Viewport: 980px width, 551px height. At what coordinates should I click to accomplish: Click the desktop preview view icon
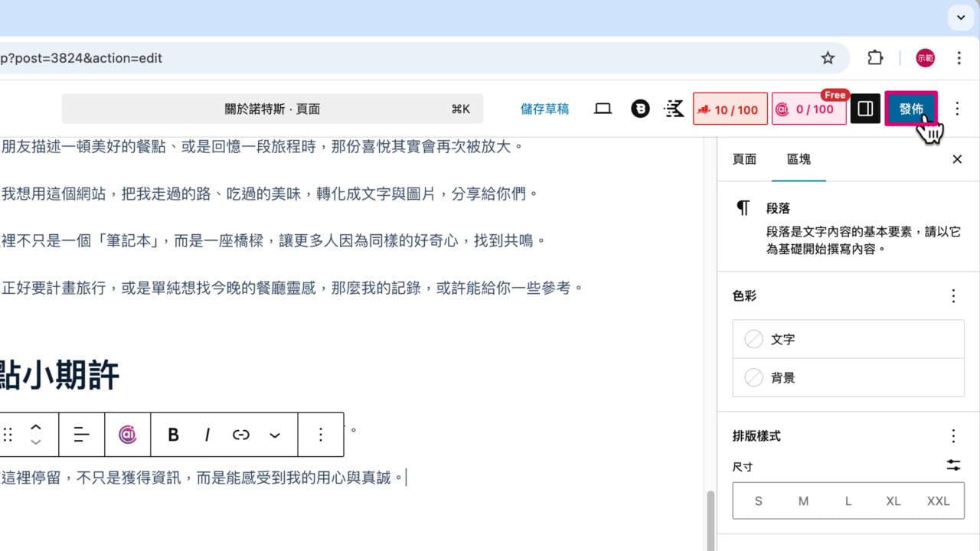603,109
